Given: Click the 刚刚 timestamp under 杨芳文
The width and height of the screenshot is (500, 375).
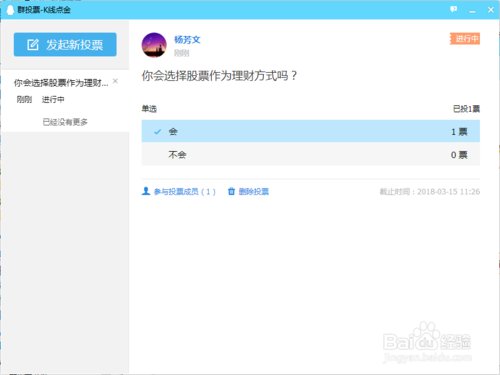Looking at the screenshot, I should [x=182, y=53].
